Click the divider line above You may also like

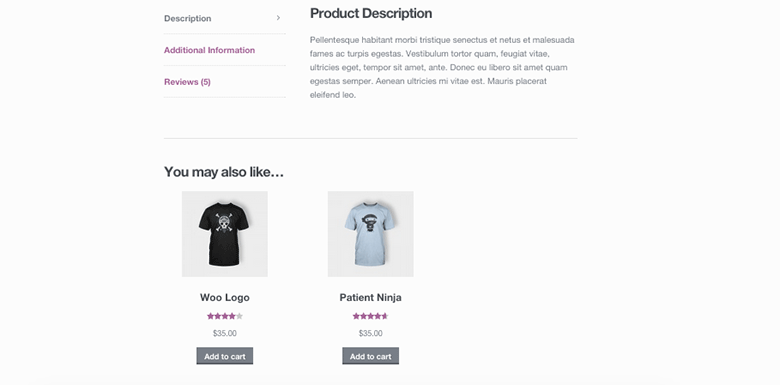(371, 138)
